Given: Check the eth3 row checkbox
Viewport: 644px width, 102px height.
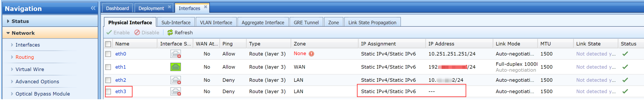Looking at the screenshot, I should (108, 91).
